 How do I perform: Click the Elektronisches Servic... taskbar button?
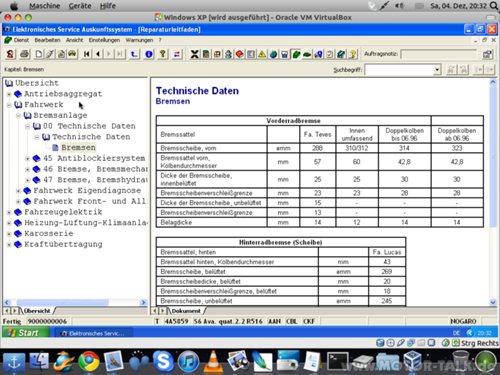(93, 333)
